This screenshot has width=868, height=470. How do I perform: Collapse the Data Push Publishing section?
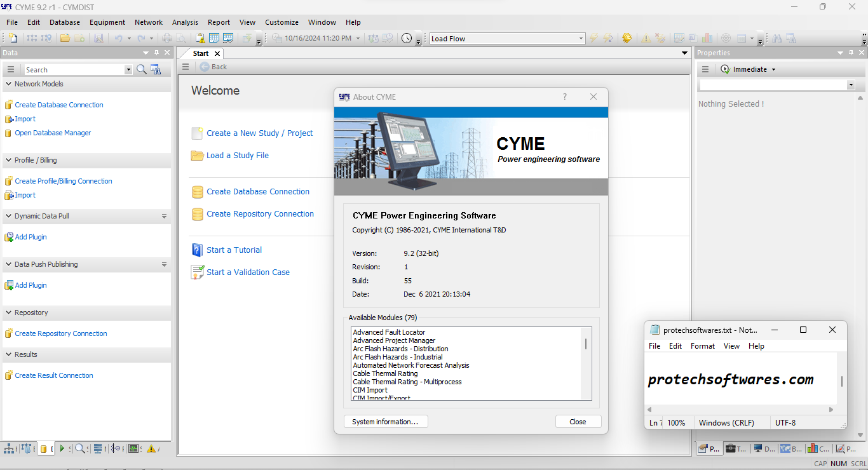(x=8, y=264)
